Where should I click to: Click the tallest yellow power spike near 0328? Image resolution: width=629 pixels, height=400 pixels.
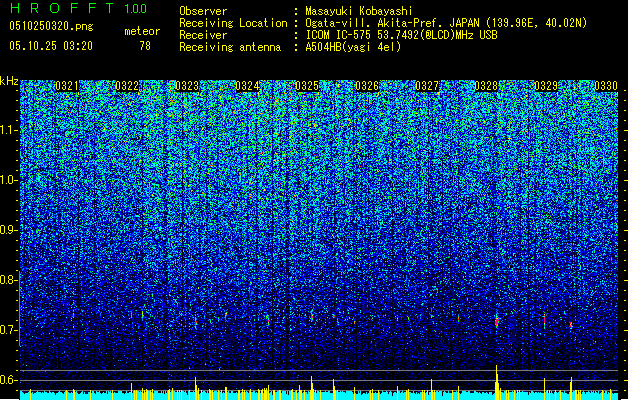(497, 382)
